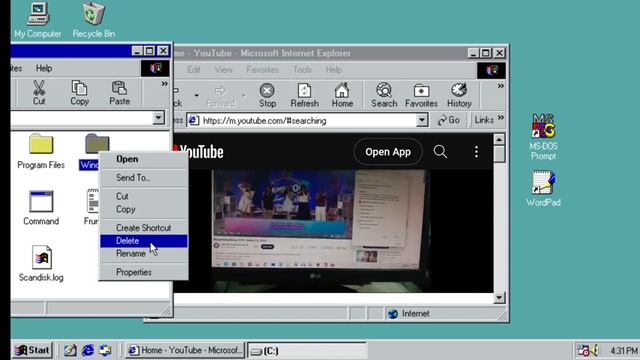Click the volume speaker tray icon
This screenshot has height=360, width=640.
click(595, 350)
